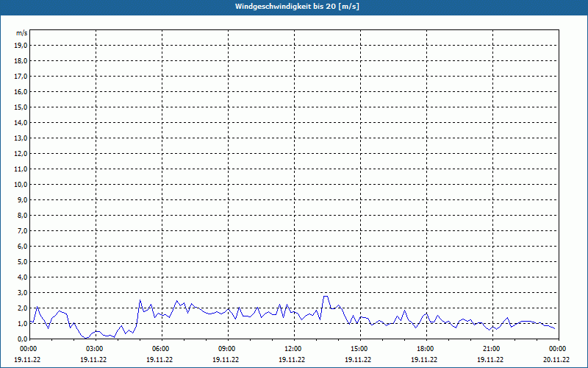The width and height of the screenshot is (588, 368).
Task: Pick the 1,0 y-axis label
Action: point(21,323)
